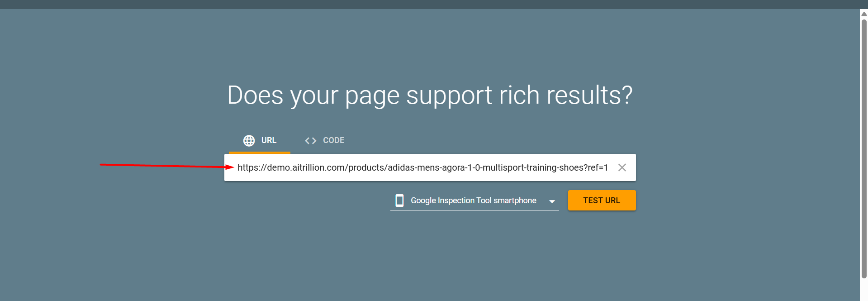
Task: Click the angle brackets code icon
Action: click(310, 141)
